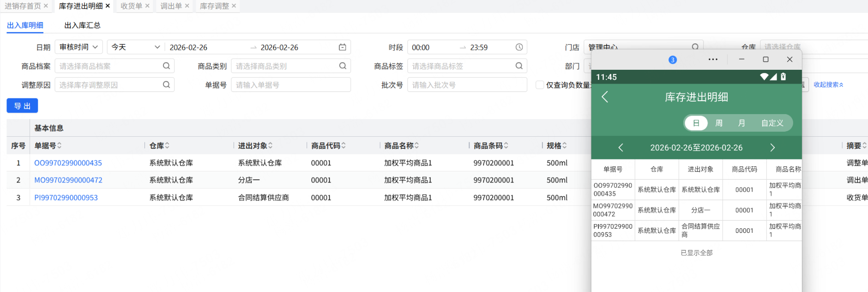Image resolution: width=868 pixels, height=292 pixels.
Task: Open 出入库汇总 sub-tab
Action: (x=82, y=25)
